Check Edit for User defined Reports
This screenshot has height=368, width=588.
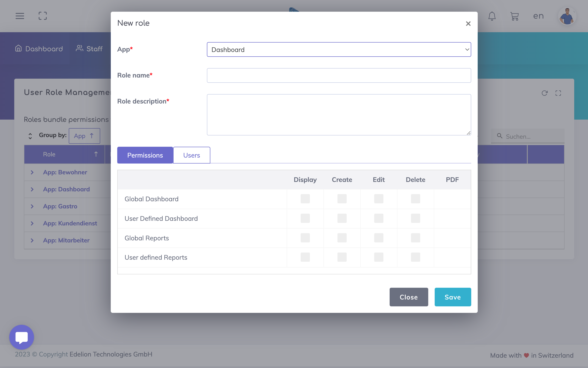click(378, 257)
